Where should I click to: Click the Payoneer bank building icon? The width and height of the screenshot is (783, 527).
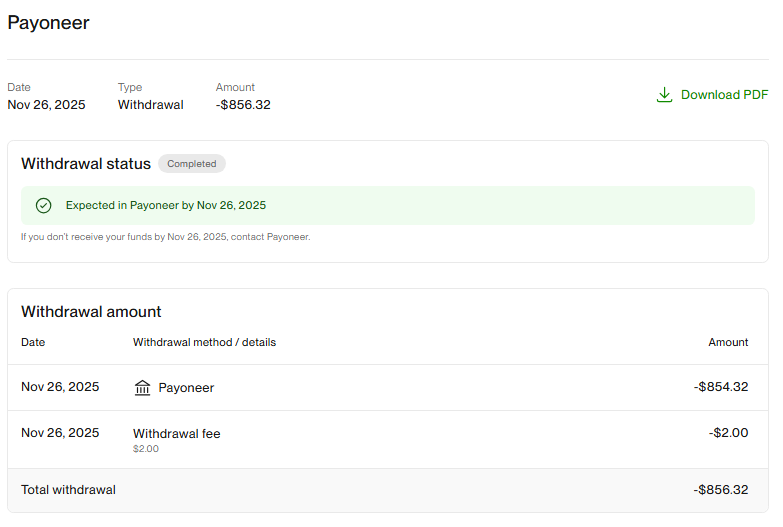click(x=143, y=387)
